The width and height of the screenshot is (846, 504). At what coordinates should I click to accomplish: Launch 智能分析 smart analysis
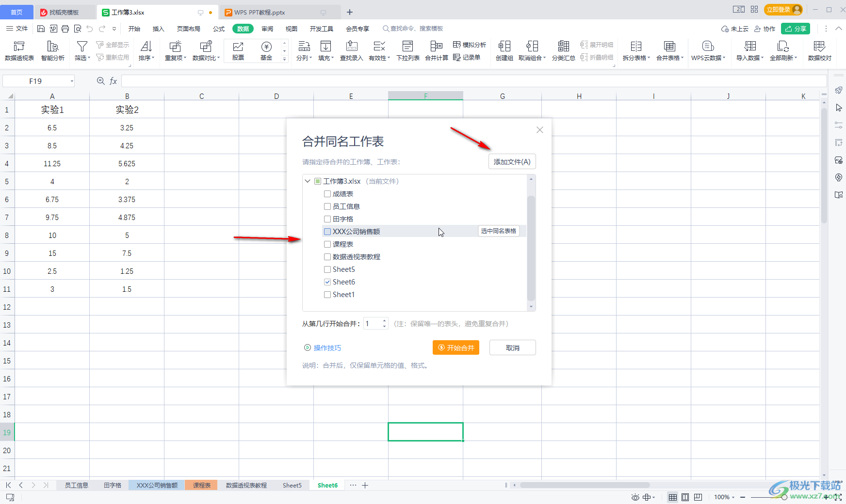point(53,51)
